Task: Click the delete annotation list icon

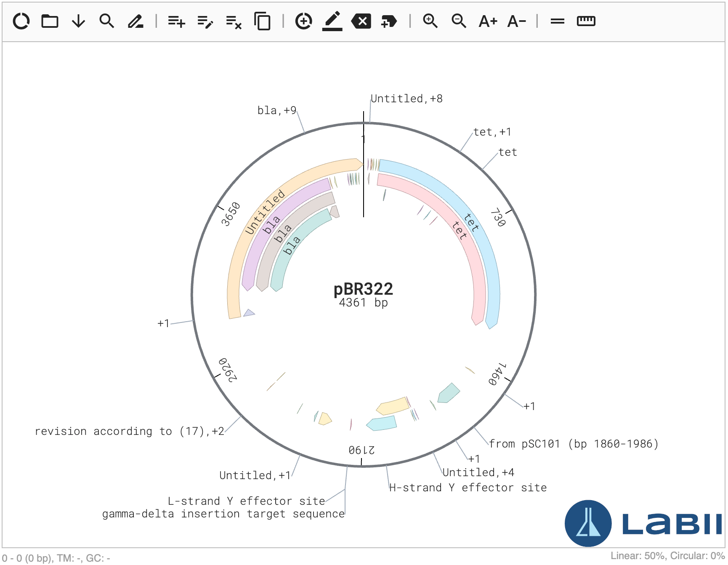Action: point(234,21)
